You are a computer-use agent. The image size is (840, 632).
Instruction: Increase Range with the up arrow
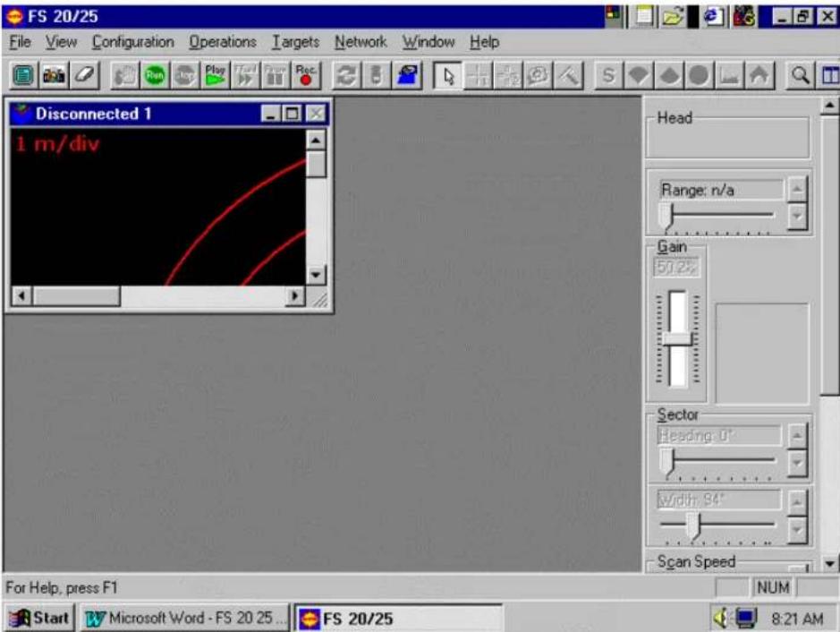(797, 189)
